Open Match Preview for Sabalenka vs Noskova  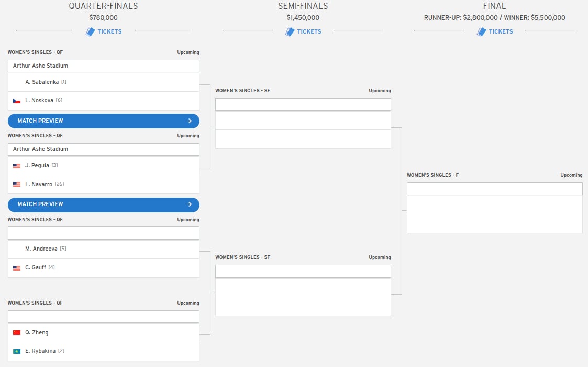pyautogui.click(x=104, y=121)
